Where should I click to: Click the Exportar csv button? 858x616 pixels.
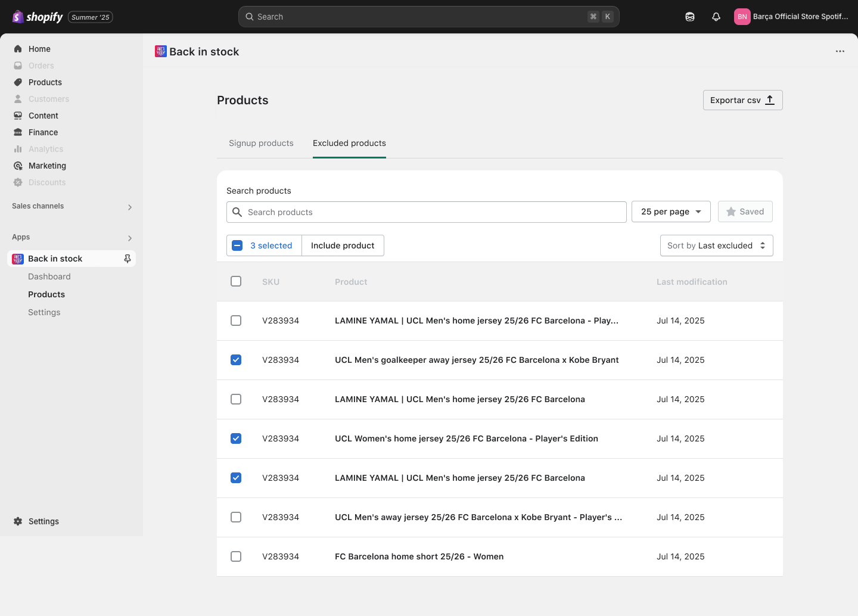point(743,100)
